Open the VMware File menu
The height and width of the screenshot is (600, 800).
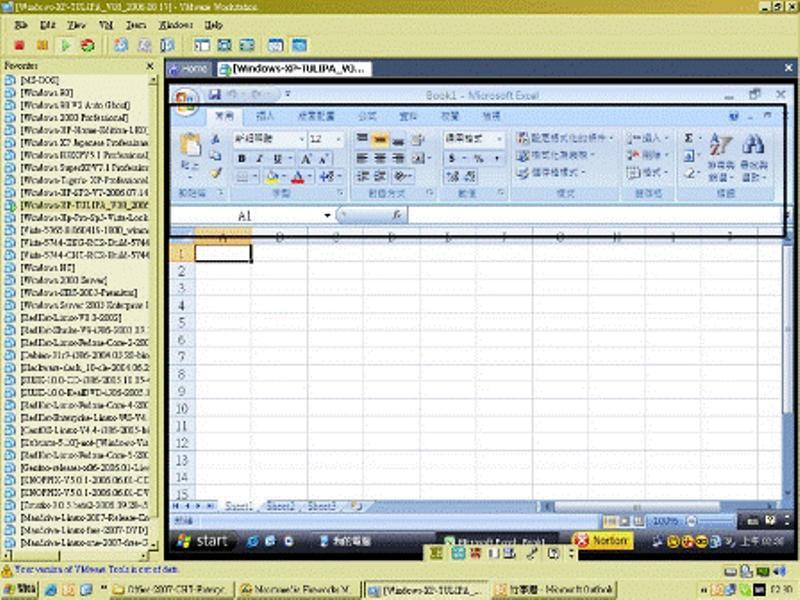[x=21, y=25]
